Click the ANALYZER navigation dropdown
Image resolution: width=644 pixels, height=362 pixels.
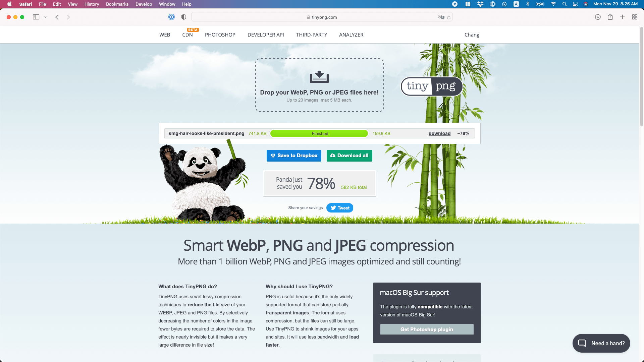[351, 35]
